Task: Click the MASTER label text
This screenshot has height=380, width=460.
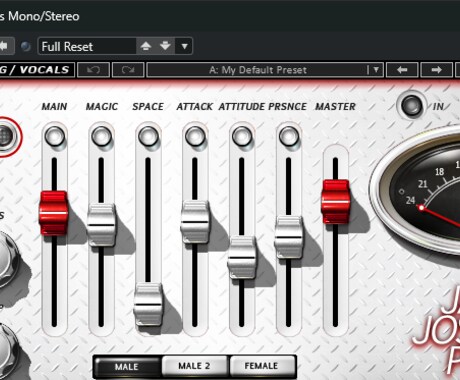Action: click(335, 106)
